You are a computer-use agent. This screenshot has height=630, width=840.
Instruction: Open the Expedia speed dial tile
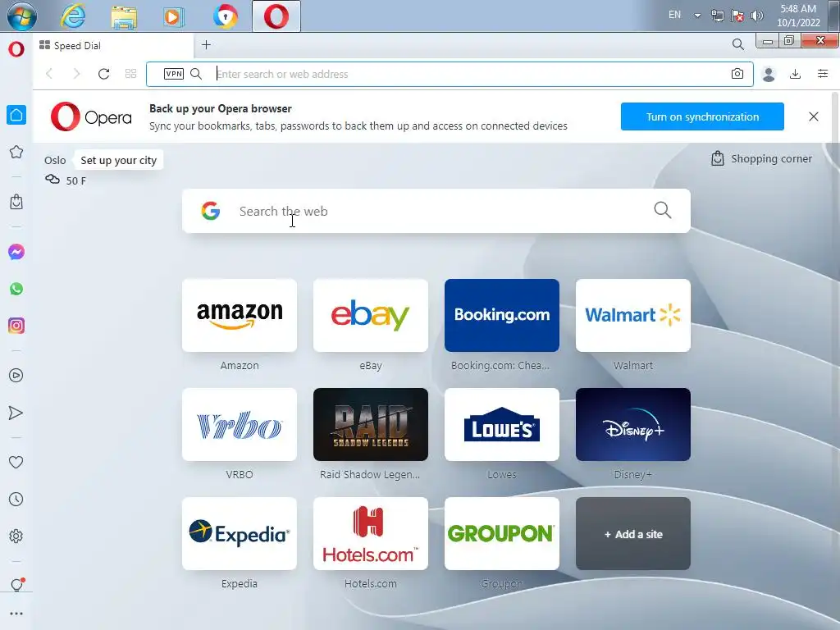tap(240, 534)
